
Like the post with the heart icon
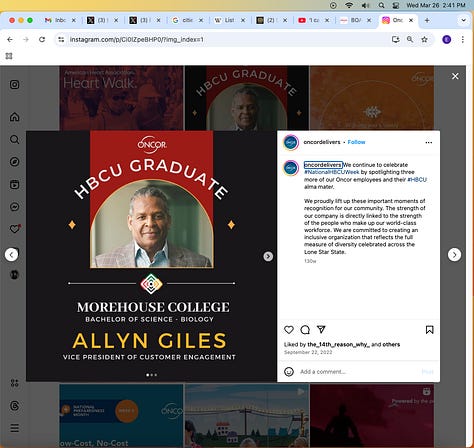tap(289, 330)
